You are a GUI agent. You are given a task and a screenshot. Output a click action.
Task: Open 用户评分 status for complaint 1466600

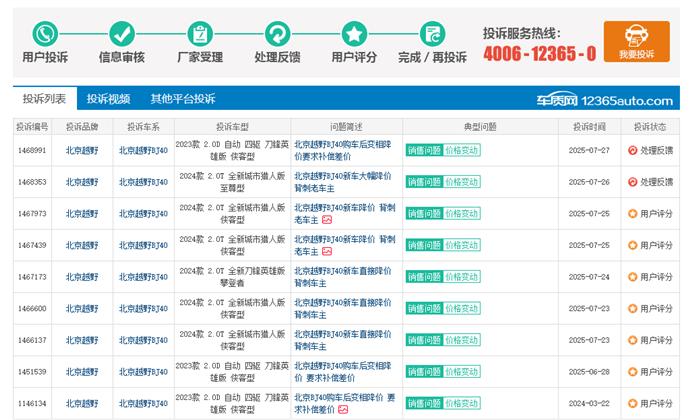pyautogui.click(x=650, y=308)
